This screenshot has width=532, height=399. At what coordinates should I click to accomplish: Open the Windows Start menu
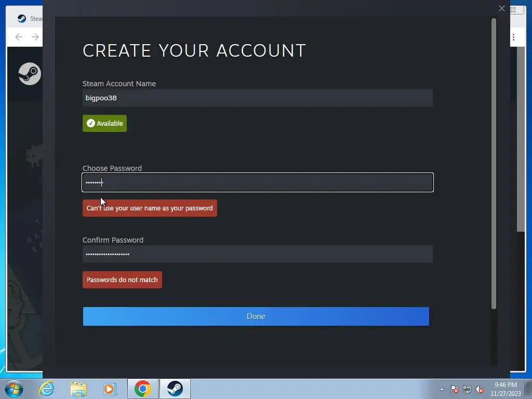click(14, 389)
